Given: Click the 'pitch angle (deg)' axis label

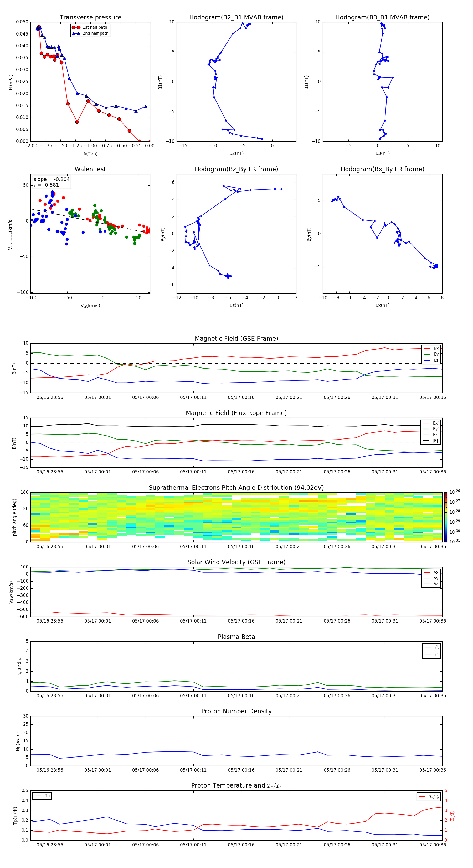Looking at the screenshot, I should point(14,517).
